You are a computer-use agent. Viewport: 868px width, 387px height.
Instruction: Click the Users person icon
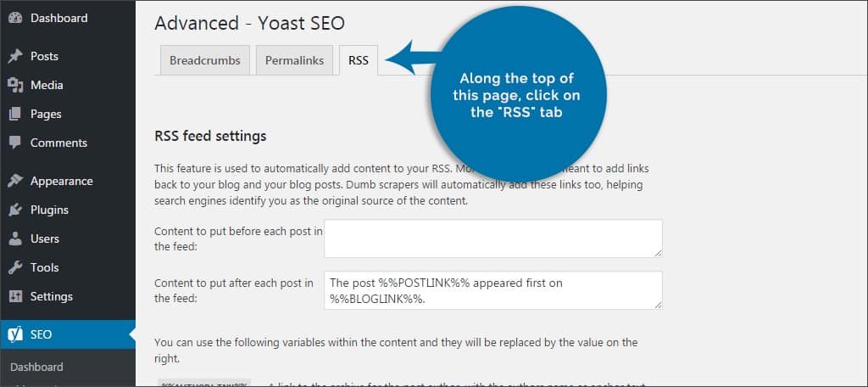[x=15, y=239]
